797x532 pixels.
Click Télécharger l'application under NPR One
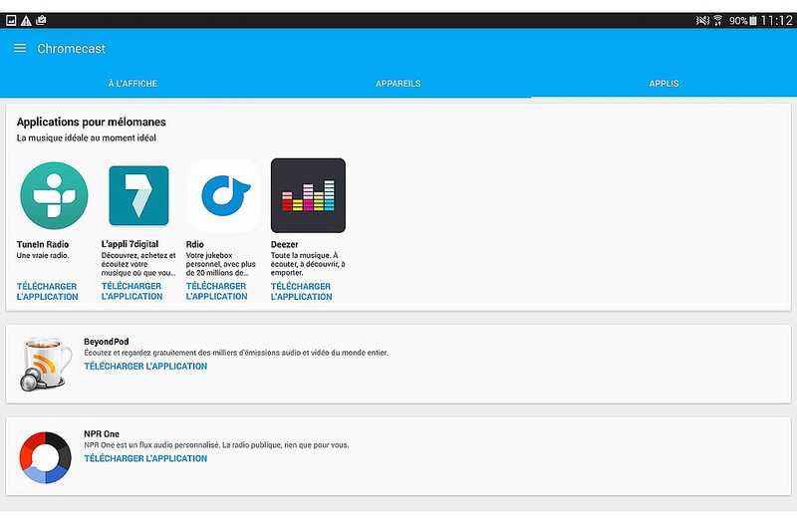tap(145, 459)
